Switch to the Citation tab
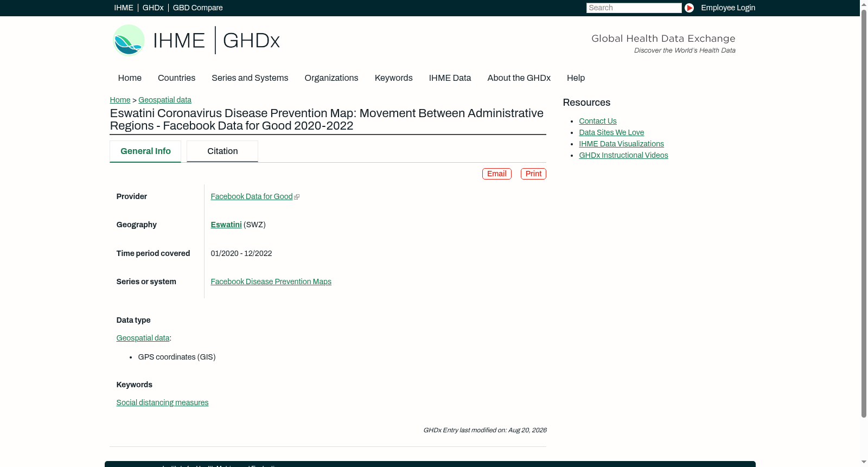The image size is (868, 467). (x=222, y=151)
